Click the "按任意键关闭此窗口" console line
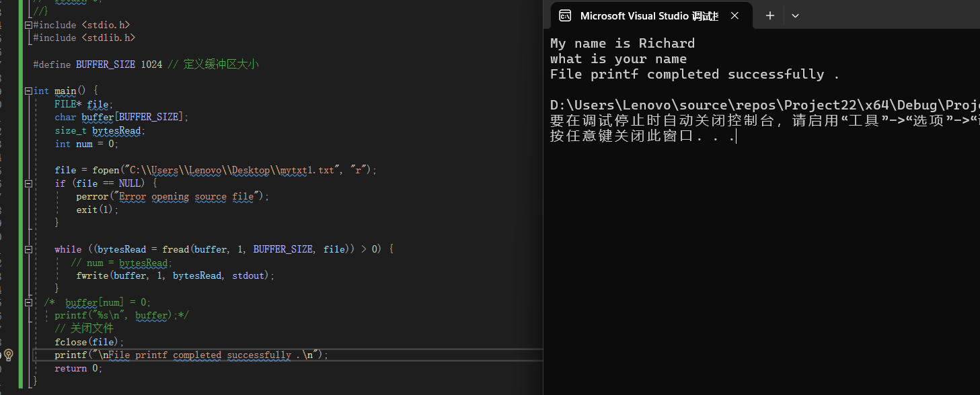 (643, 137)
